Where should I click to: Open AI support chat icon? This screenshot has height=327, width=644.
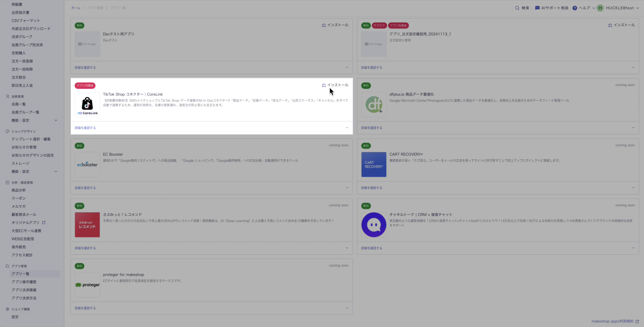[537, 8]
